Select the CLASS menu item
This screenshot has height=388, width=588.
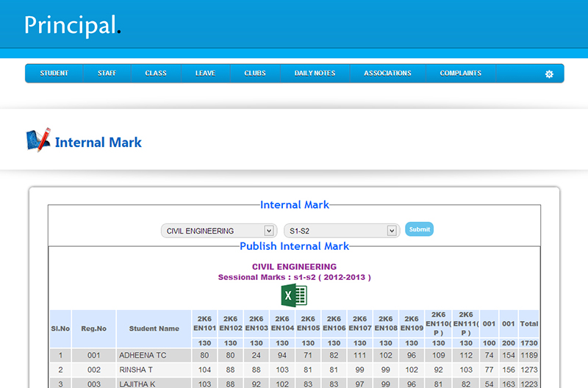pyautogui.click(x=156, y=73)
